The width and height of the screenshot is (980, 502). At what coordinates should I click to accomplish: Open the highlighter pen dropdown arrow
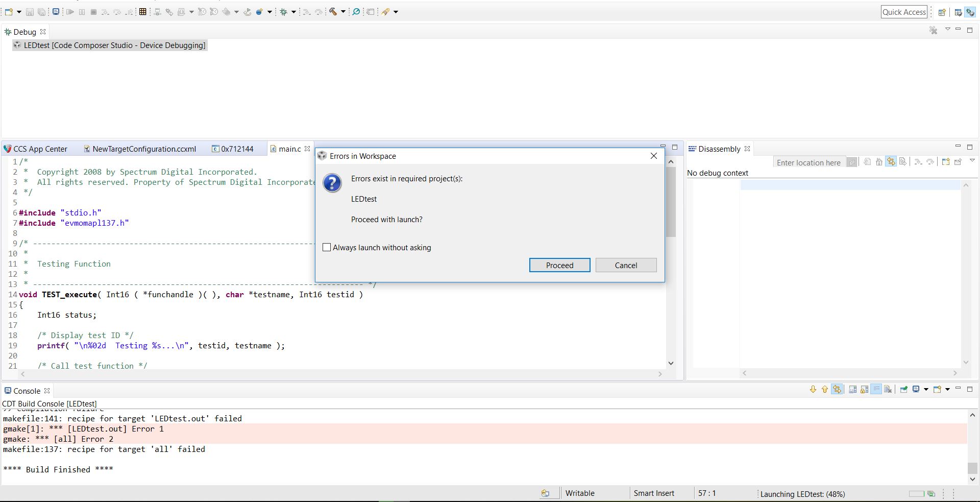click(396, 12)
